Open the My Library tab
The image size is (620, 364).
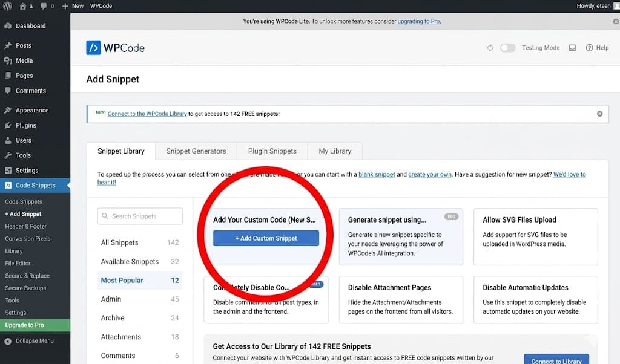(x=334, y=151)
